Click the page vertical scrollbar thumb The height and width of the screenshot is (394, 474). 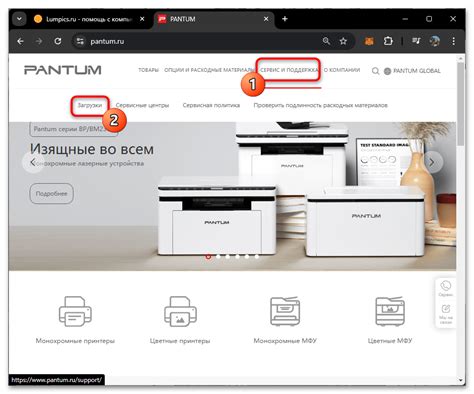(461, 103)
